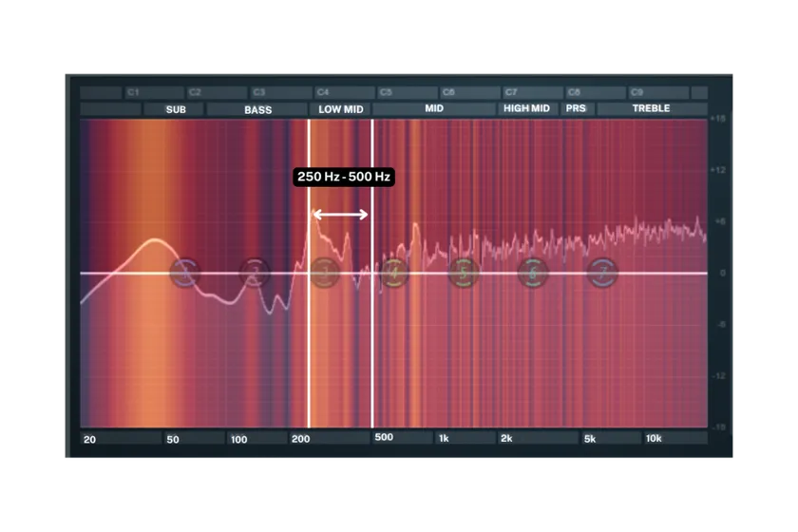Click the C8 note marker

[x=574, y=92]
